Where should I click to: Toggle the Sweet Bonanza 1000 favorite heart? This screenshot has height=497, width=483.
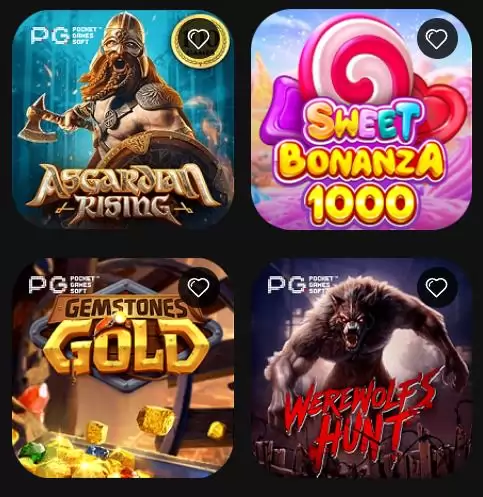point(437,39)
